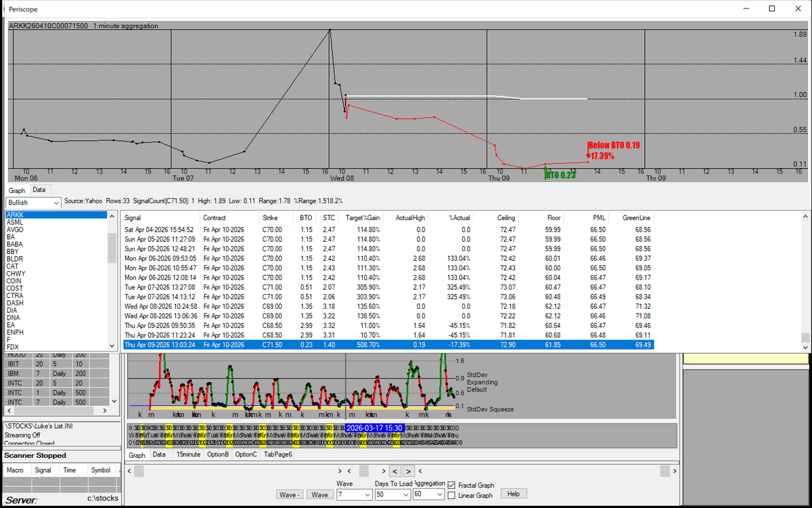The width and height of the screenshot is (812, 508).
Task: Click the Wave - button
Action: pyautogui.click(x=290, y=494)
